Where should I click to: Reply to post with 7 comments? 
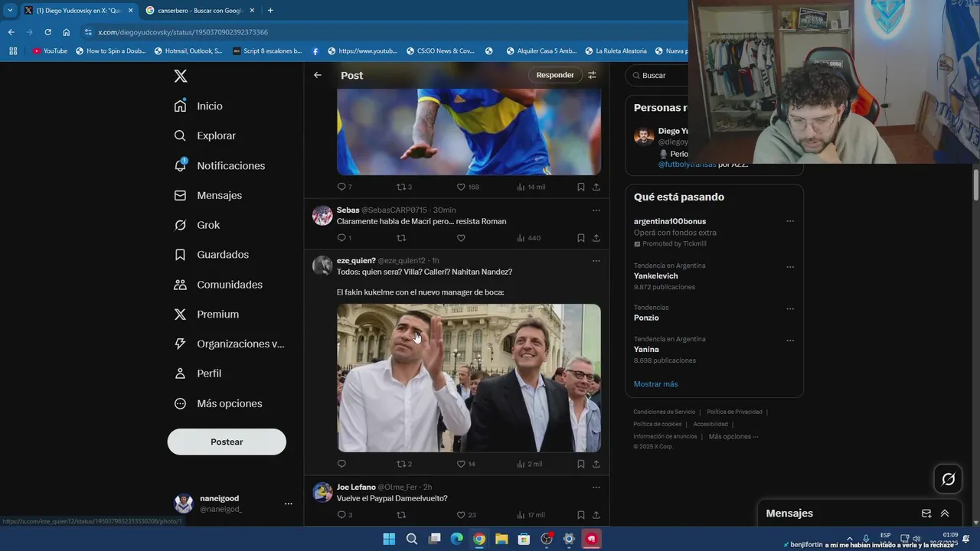(345, 187)
